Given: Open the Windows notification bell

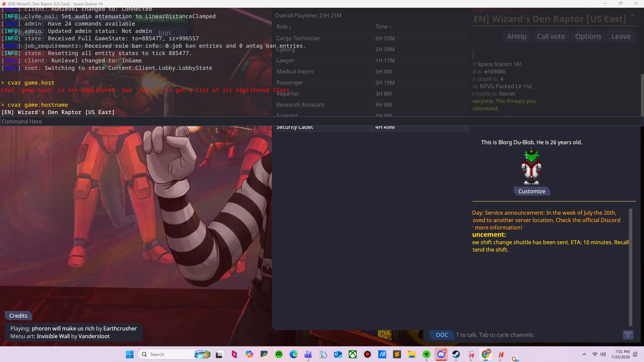Looking at the screenshot, I should click(635, 354).
